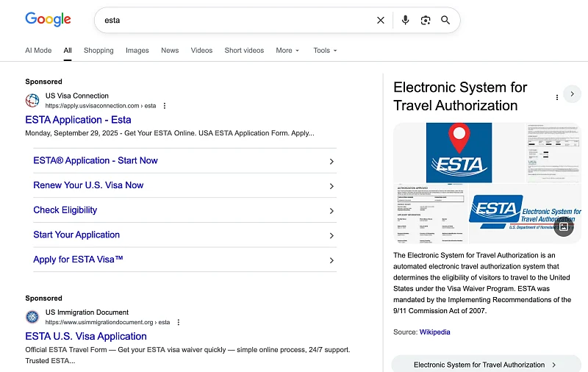This screenshot has height=372, width=588.
Task: Open knowledge panel three-dot options menu
Action: (x=557, y=98)
